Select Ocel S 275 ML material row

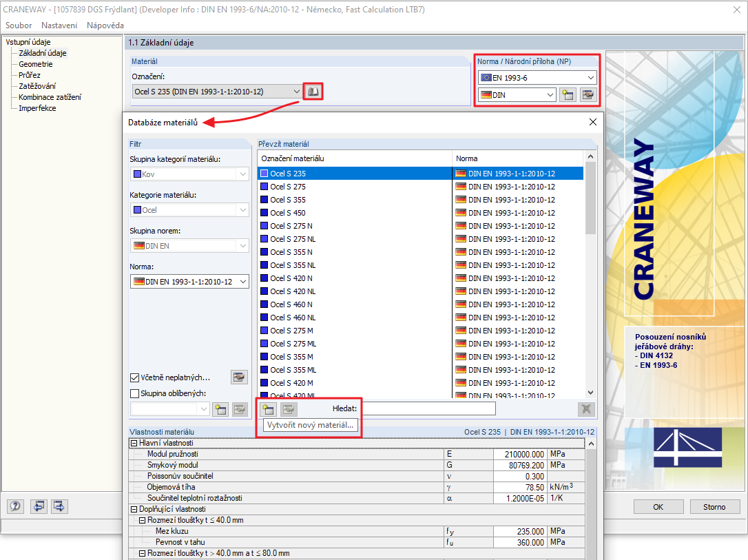(x=420, y=344)
